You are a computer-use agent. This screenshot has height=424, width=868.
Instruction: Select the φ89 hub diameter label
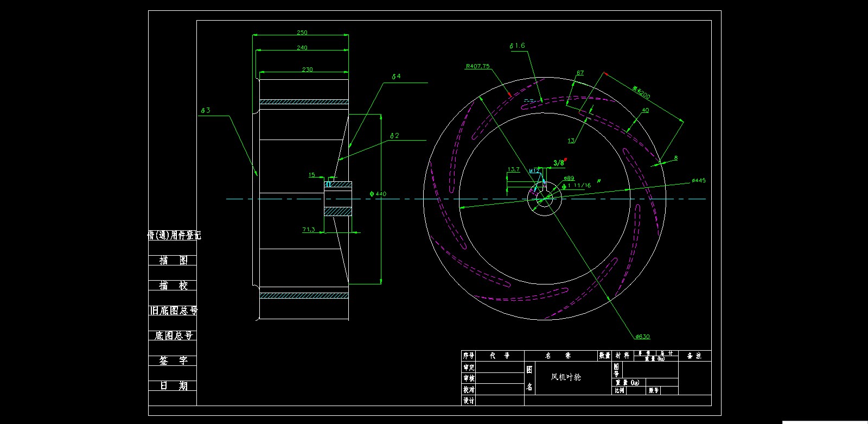(x=569, y=178)
